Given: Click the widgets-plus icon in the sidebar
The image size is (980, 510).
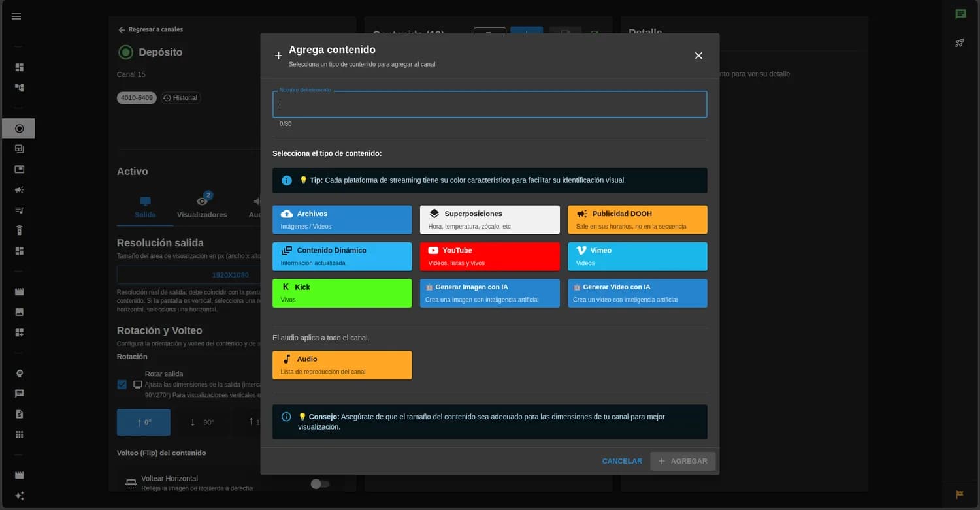Looking at the screenshot, I should tap(19, 332).
